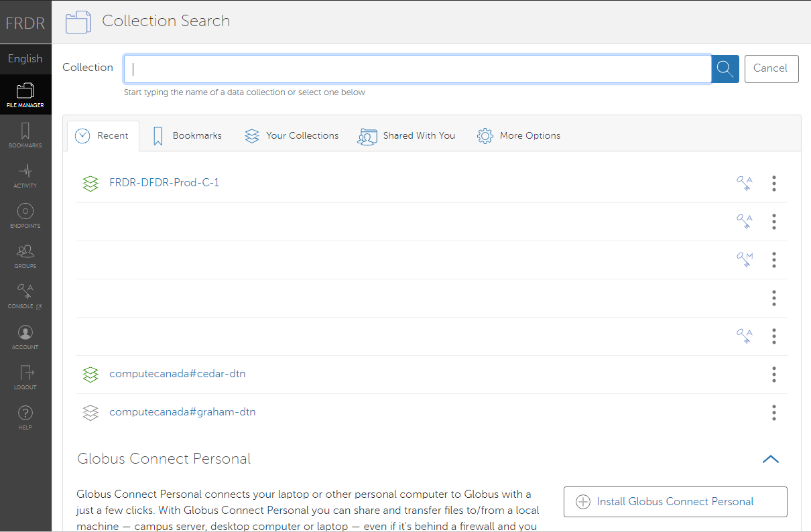Open the three-dot menu for computecanada#cedar-dtn
The image size is (811, 532).
point(774,374)
